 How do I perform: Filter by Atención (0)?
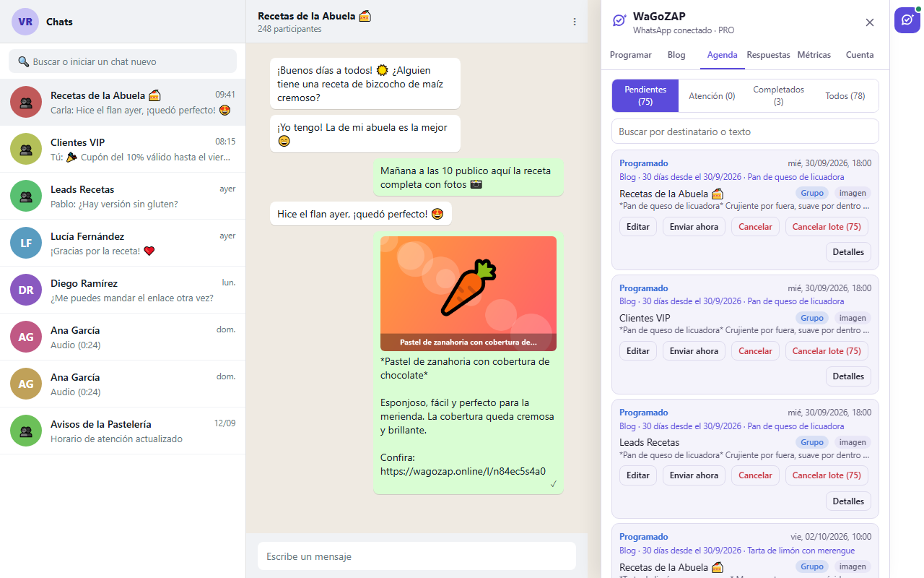[712, 96]
